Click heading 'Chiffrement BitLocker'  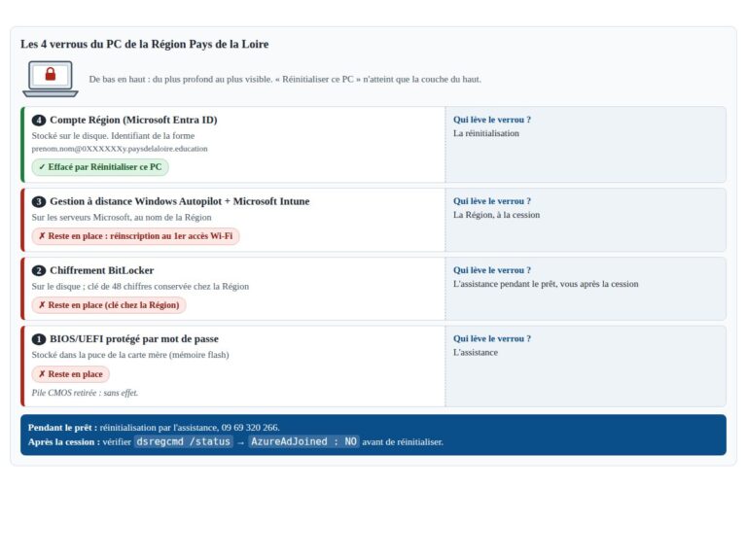pyautogui.click(x=101, y=270)
